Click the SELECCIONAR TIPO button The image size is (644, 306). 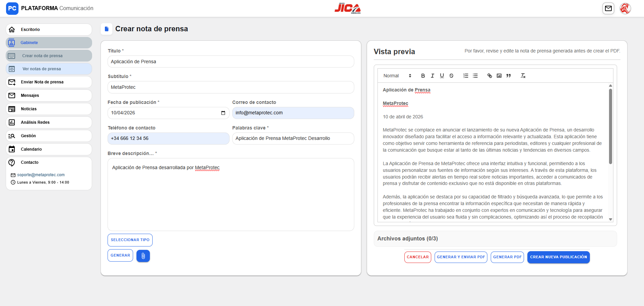tap(130, 240)
